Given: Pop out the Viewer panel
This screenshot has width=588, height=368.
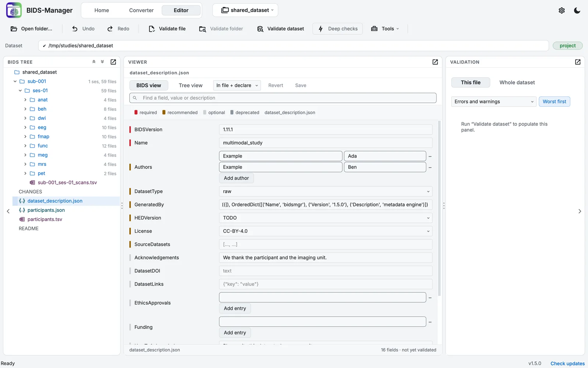Looking at the screenshot, I should pos(435,62).
